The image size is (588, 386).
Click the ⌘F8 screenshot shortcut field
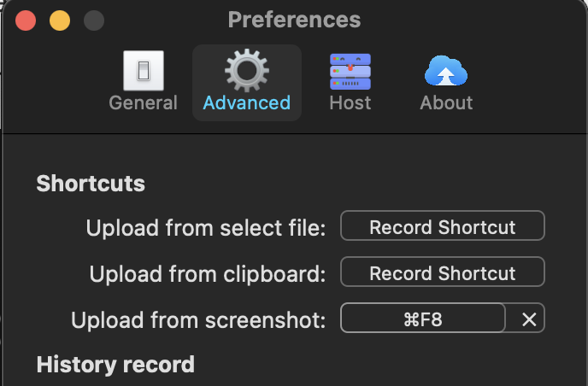pyautogui.click(x=423, y=319)
